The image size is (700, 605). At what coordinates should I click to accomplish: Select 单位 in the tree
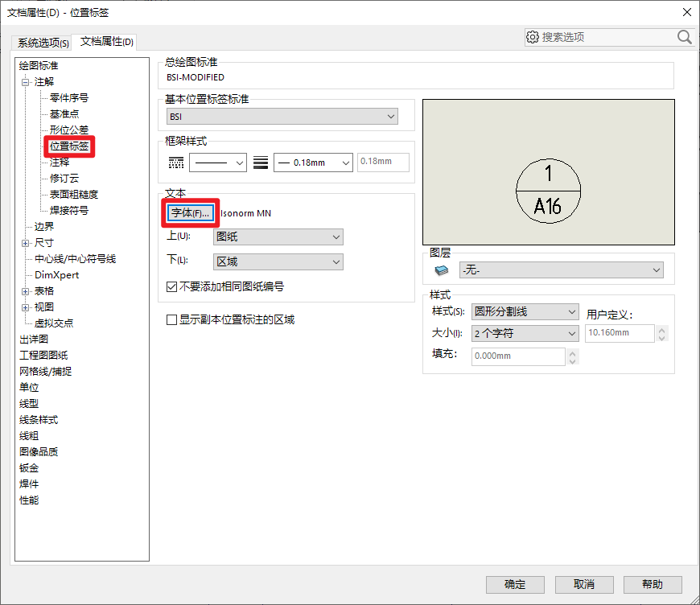pos(29,388)
